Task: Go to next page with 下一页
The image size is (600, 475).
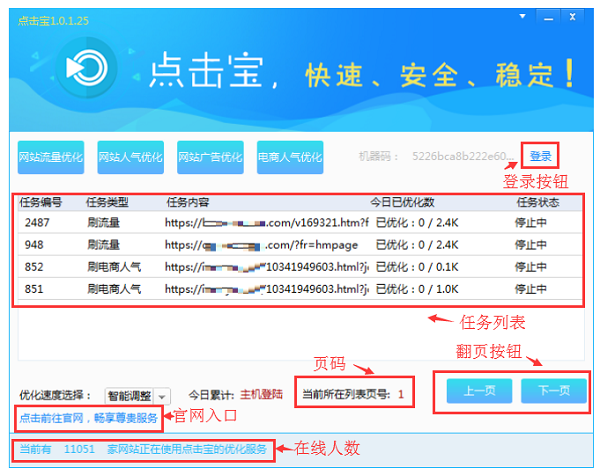Action: [553, 391]
